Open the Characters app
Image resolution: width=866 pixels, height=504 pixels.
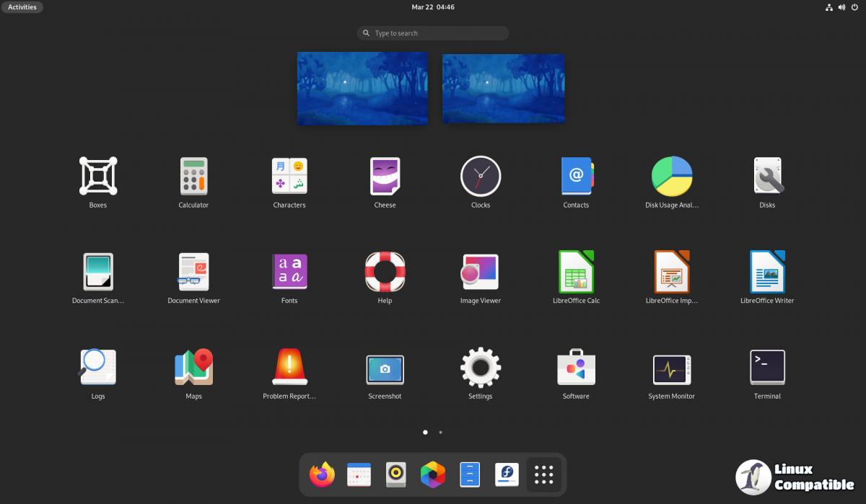click(x=289, y=176)
